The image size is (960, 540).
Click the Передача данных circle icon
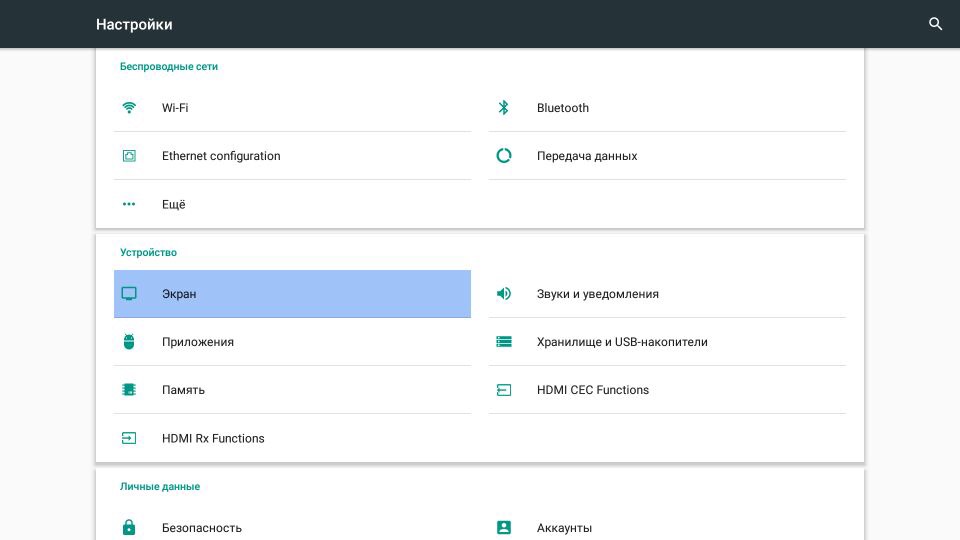[x=504, y=156]
